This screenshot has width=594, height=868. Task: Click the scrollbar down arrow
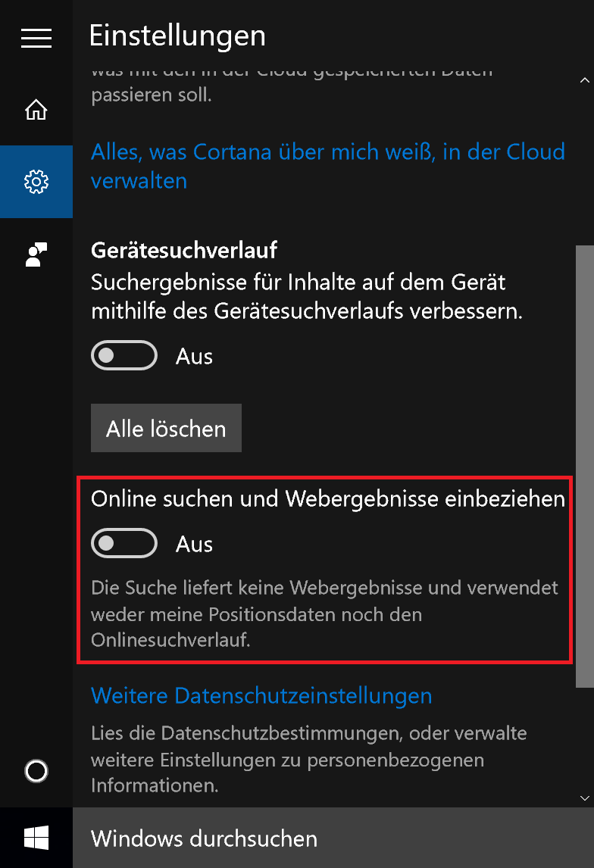[x=584, y=798]
